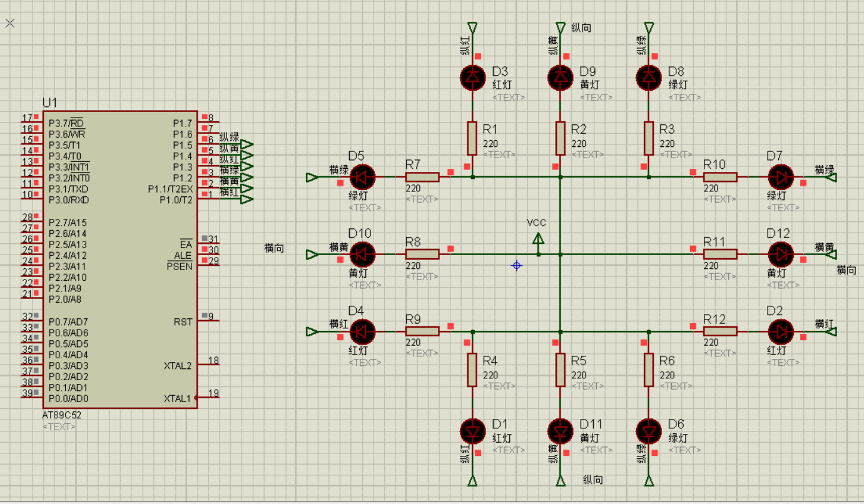This screenshot has width=864, height=504.
Task: Click the AT89C52 part name text
Action: coord(62,415)
